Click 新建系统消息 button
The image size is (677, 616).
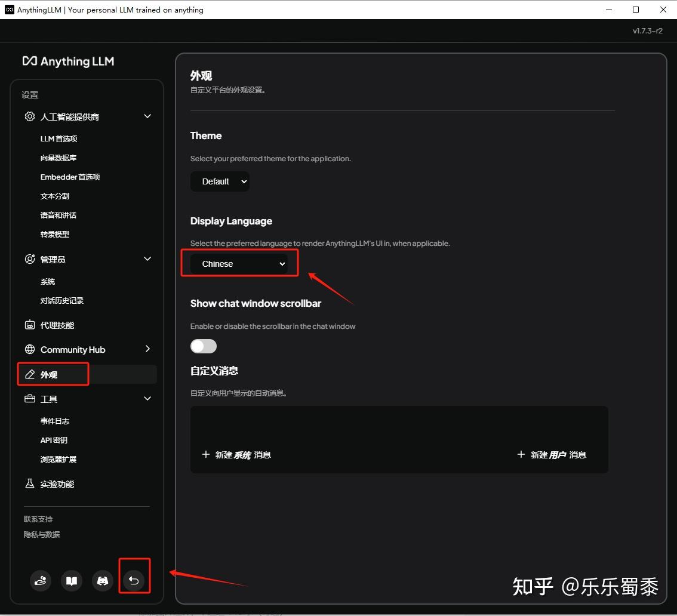(236, 455)
